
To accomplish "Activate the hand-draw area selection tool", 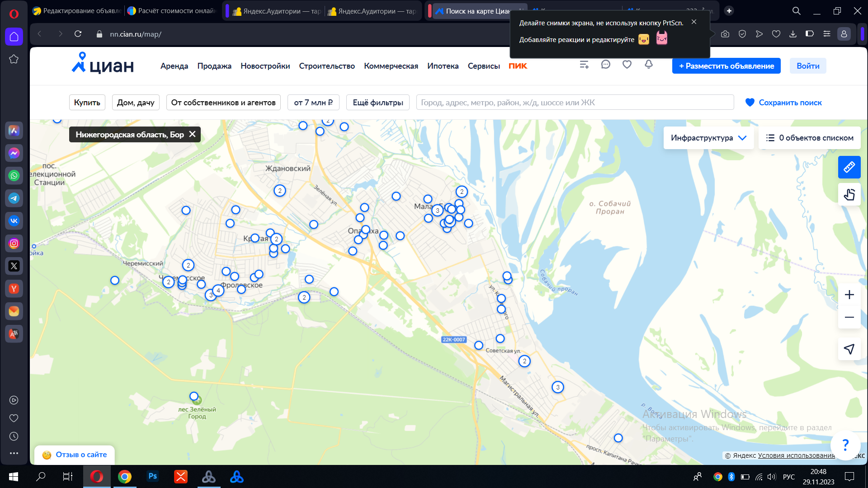I will [849, 195].
